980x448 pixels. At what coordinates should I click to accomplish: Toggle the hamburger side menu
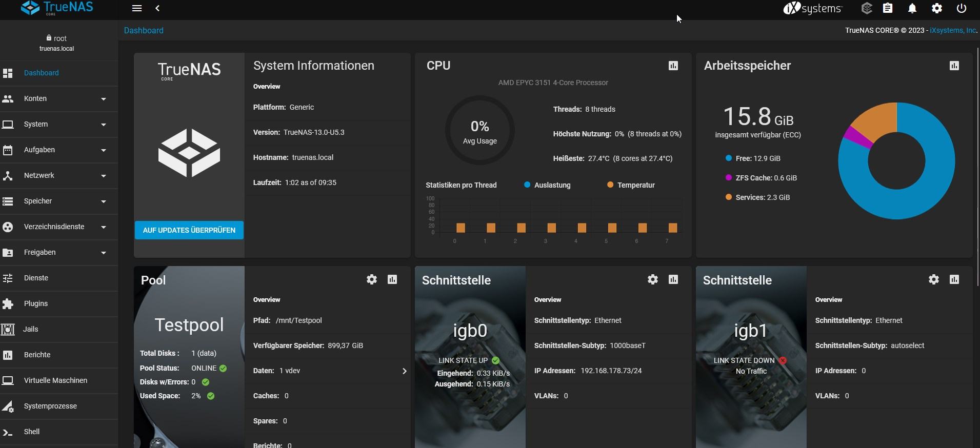[137, 8]
